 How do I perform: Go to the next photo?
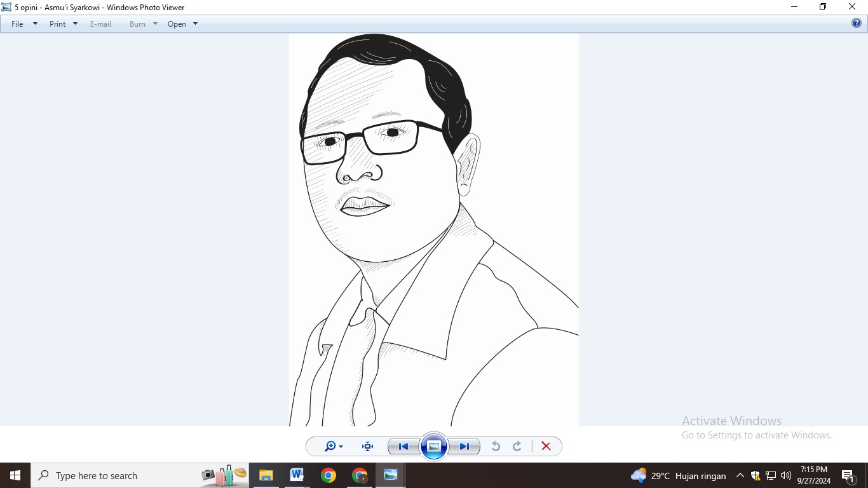465,447
